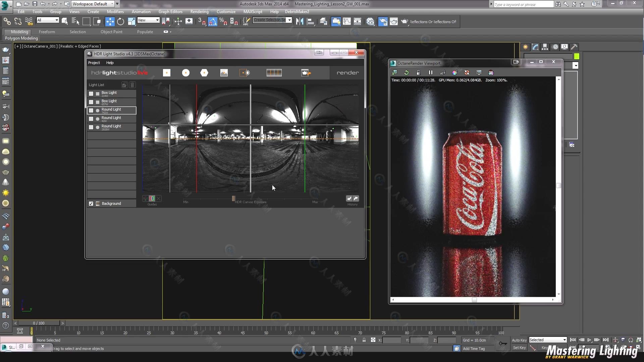This screenshot has width=644, height=362.
Task: Toggle the Round Light 2928W checkbox
Action: (91, 127)
